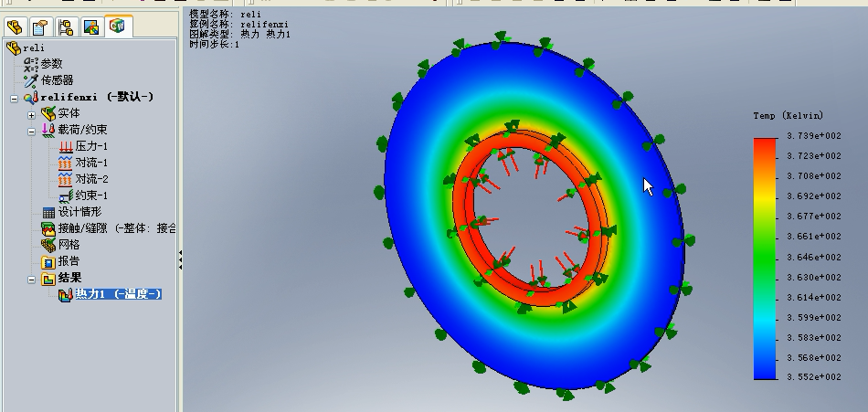Click the 载荷/约束 loads folder icon
Screen dimensions: 868x412
tap(48, 130)
